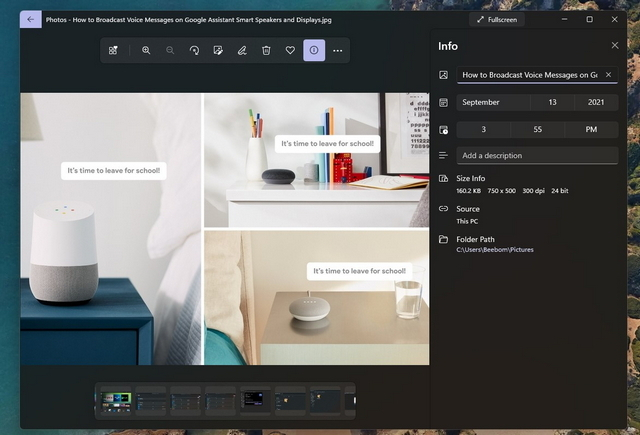Go back using the arrow button

[x=31, y=19]
